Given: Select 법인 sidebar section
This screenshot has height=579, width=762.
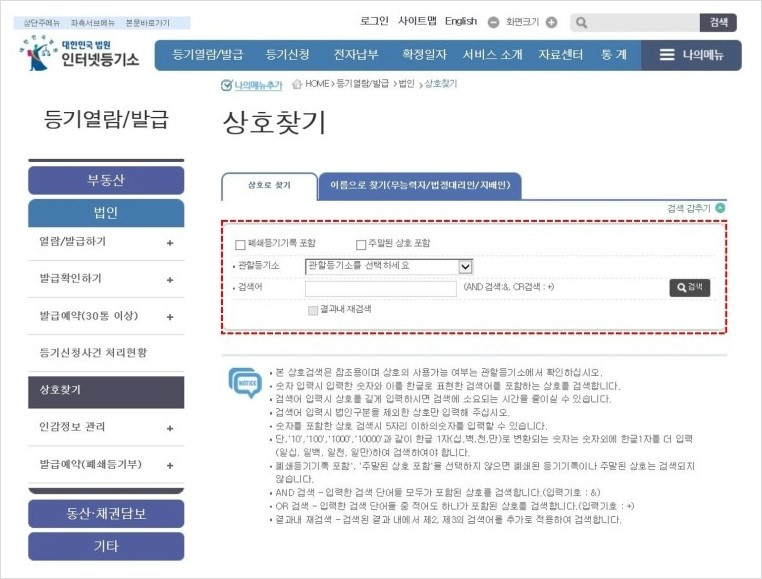Looking at the screenshot, I should point(106,213).
